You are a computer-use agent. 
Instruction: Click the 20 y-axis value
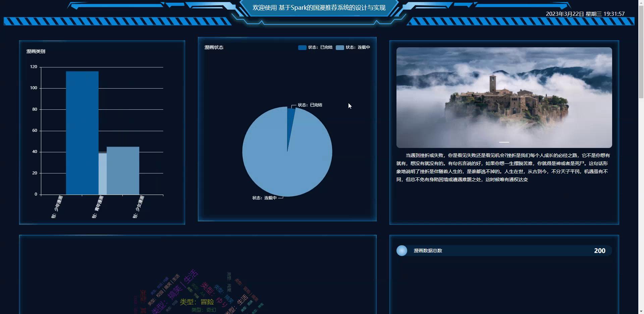(x=35, y=173)
